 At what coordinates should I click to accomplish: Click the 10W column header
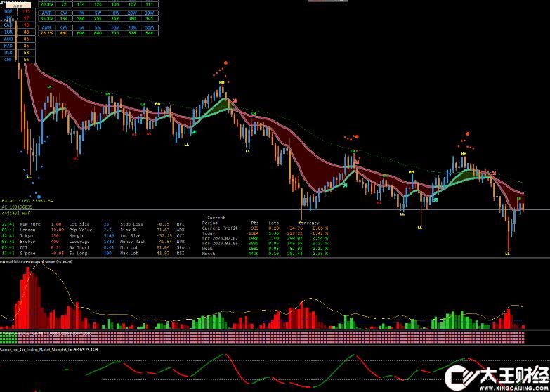click(x=115, y=13)
